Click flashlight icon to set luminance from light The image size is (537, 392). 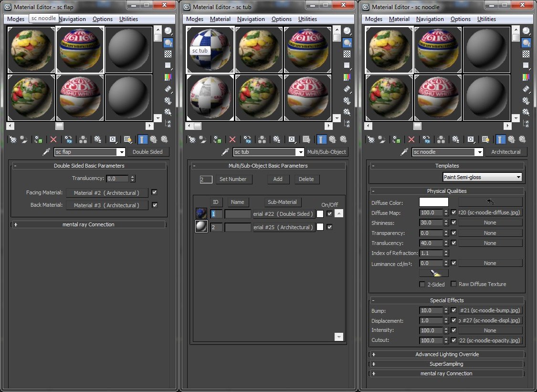[433, 273]
